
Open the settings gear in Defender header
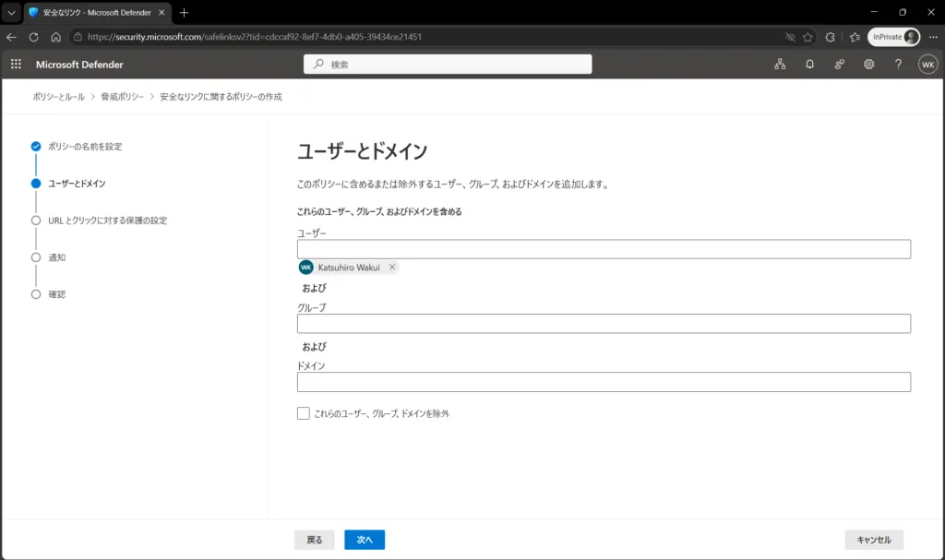click(868, 64)
